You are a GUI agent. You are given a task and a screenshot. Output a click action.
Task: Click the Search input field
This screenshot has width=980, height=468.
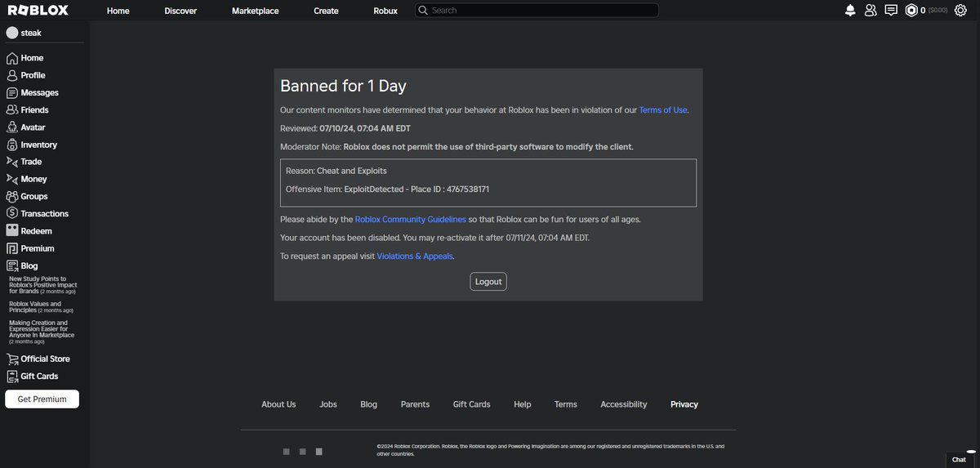(x=536, y=11)
